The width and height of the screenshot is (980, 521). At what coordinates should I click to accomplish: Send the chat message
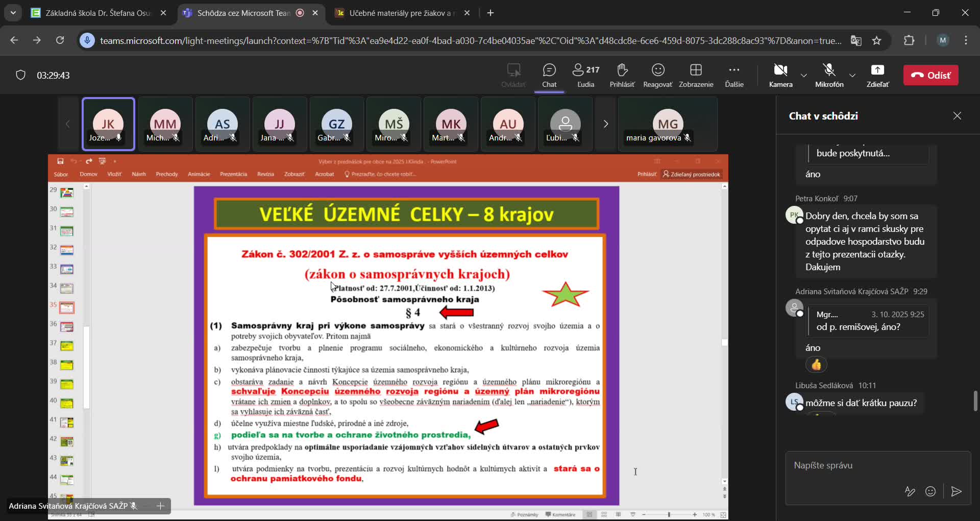957,491
